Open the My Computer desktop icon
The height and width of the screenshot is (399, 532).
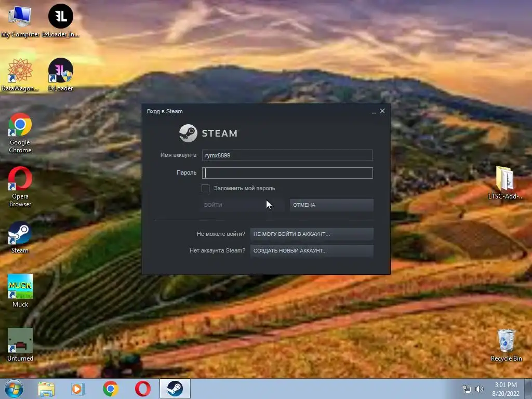coord(20,21)
